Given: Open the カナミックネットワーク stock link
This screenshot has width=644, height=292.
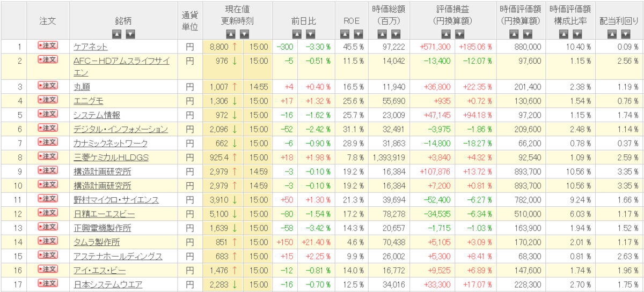Looking at the screenshot, I should pyautogui.click(x=110, y=143).
